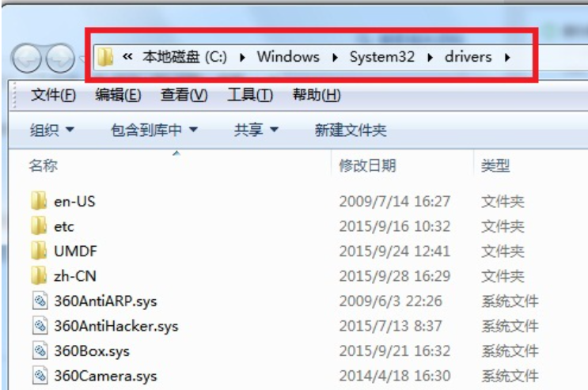Select the 360AntiHacker.sys file name
The image size is (588, 390).
pos(116,326)
